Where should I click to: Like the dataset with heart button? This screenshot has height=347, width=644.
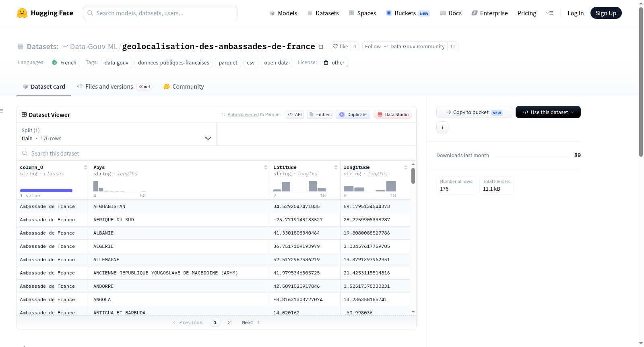[341, 46]
